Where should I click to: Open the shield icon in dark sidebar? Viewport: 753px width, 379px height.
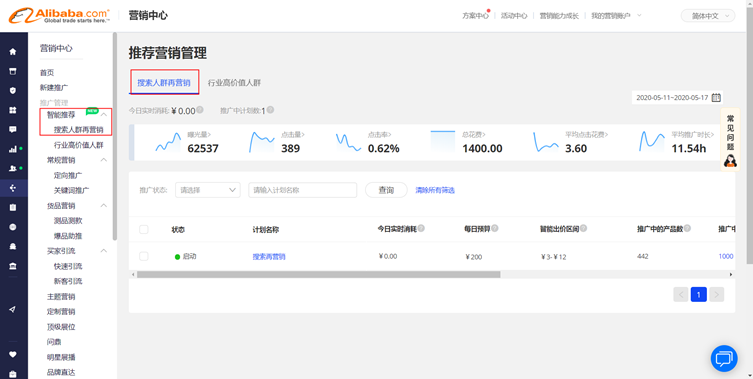(x=13, y=90)
